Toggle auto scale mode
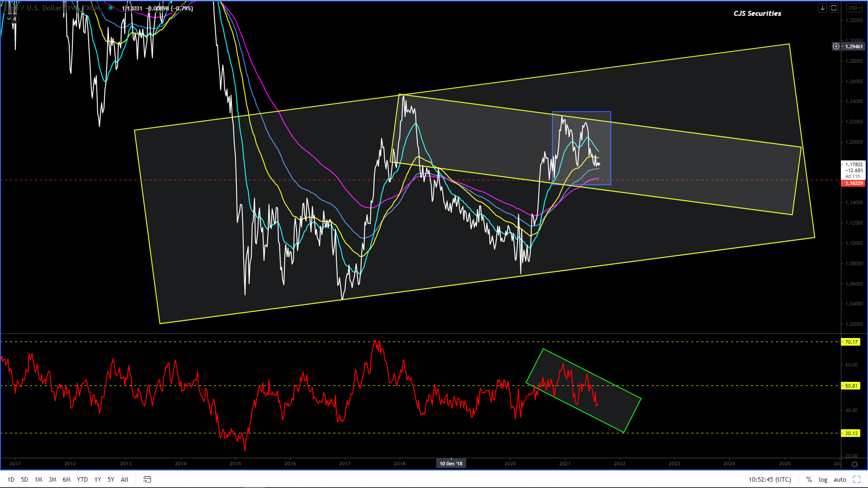The height and width of the screenshot is (488, 868). point(840,479)
